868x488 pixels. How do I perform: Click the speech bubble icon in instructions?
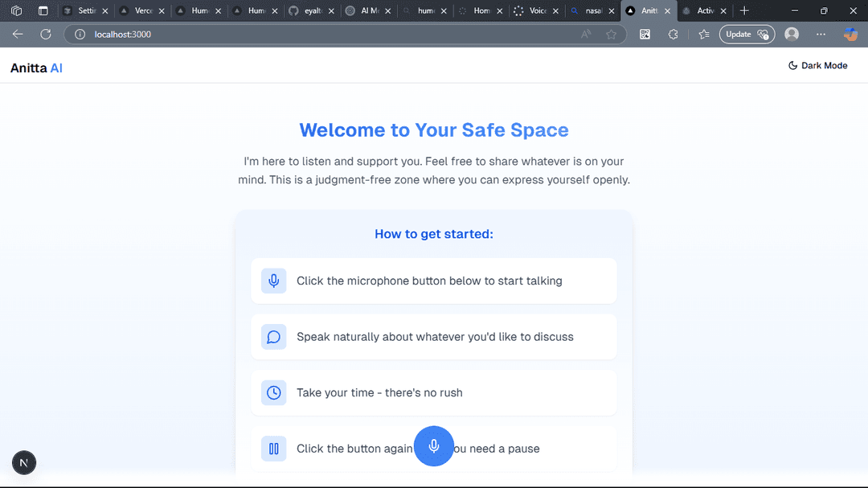click(274, 337)
